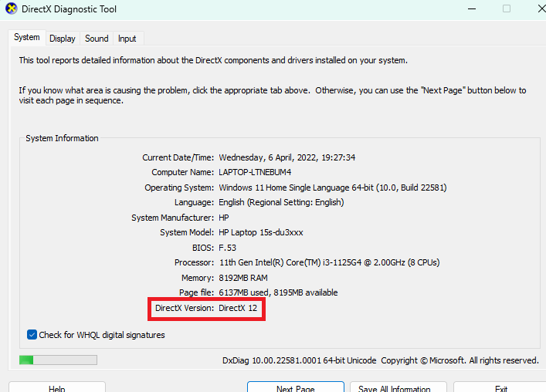Maximize the DirectX Diagnostic Tool window
Viewport: 546px width, 392px height.
point(507,8)
